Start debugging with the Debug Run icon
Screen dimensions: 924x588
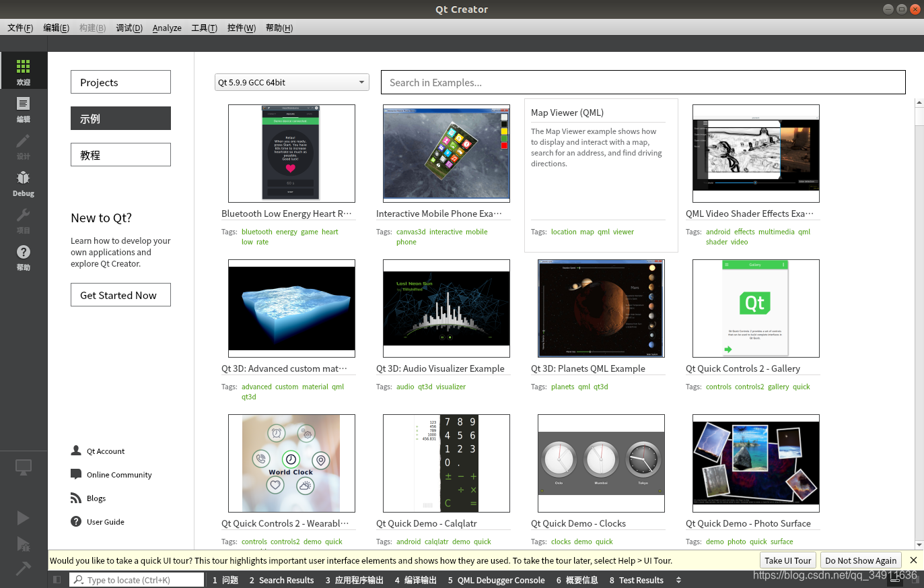pos(23,544)
